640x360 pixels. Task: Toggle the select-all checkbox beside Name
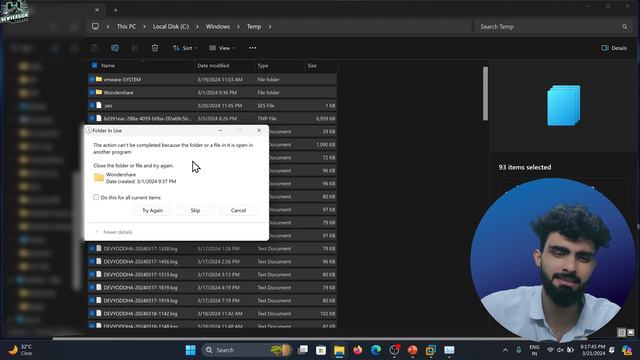(x=94, y=65)
